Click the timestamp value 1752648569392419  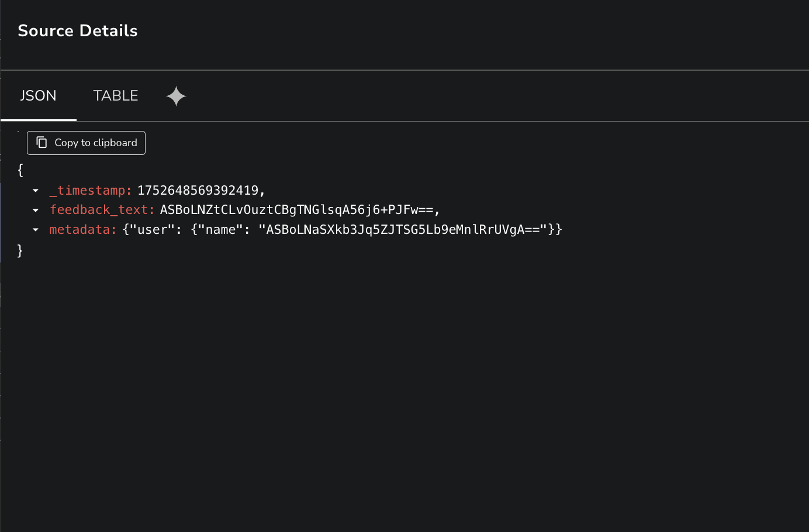click(x=199, y=190)
